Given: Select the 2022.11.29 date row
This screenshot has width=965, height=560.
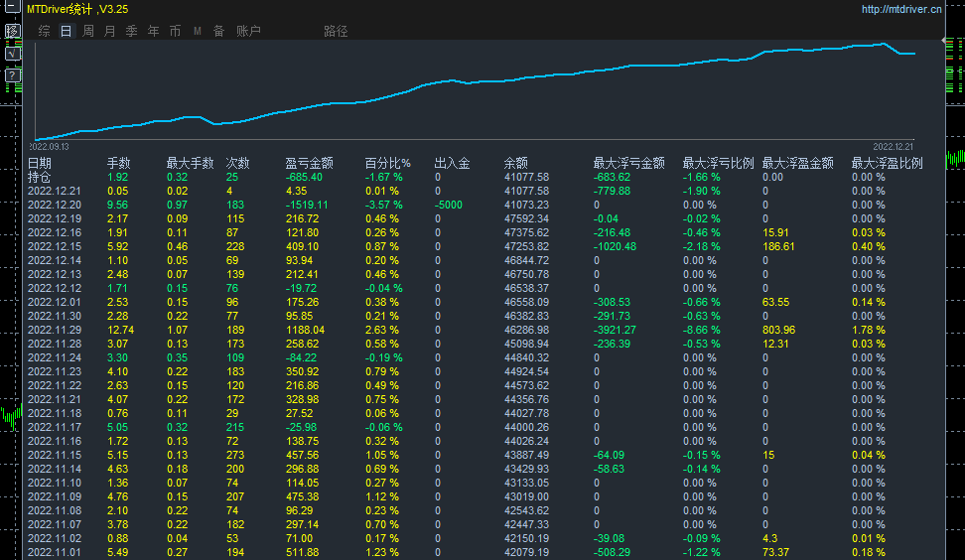Looking at the screenshot, I should pos(55,330).
